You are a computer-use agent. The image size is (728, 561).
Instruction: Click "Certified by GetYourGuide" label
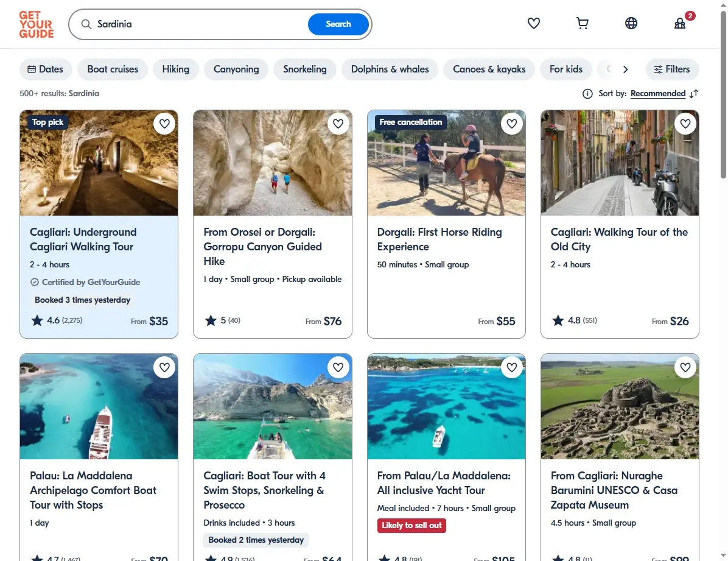tap(85, 282)
